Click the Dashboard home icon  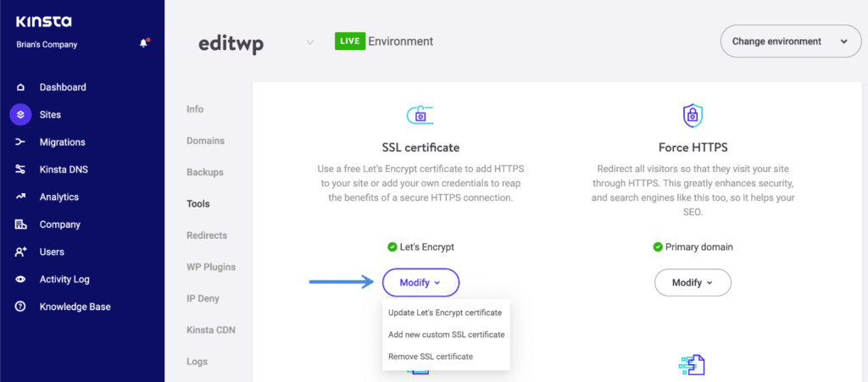click(x=20, y=87)
